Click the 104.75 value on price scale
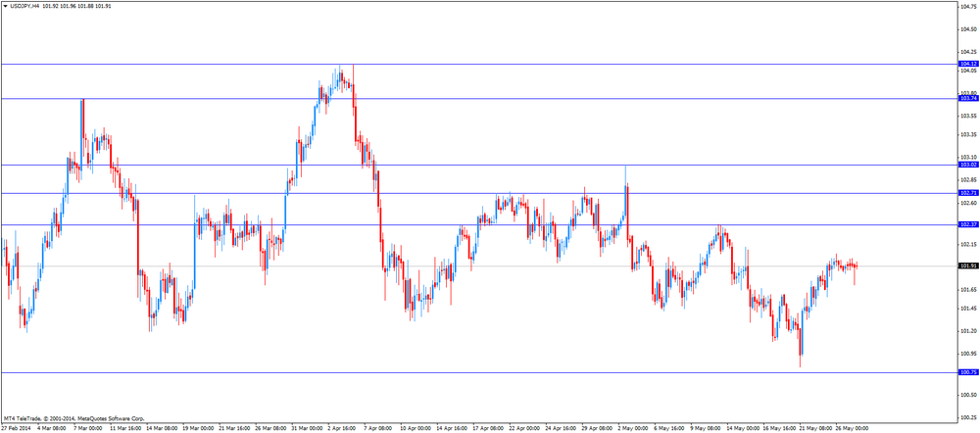Screen dimensions: 980x433 (x=969, y=6)
